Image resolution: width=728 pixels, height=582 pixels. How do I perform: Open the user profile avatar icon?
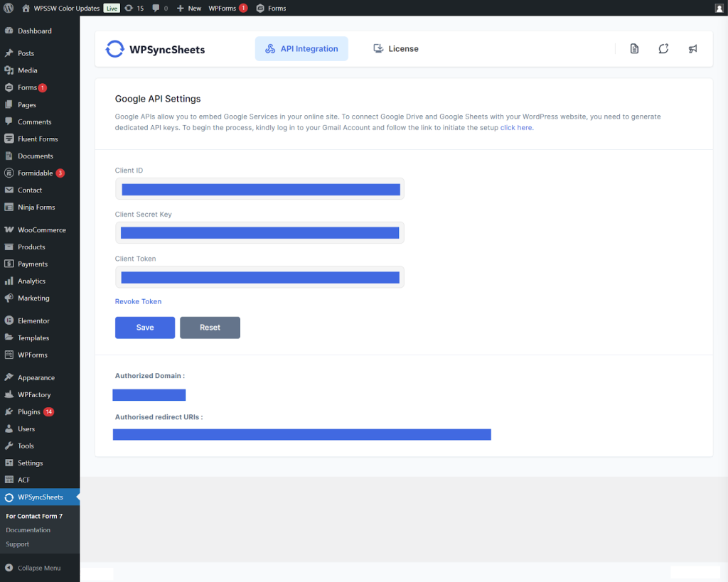[x=719, y=8]
